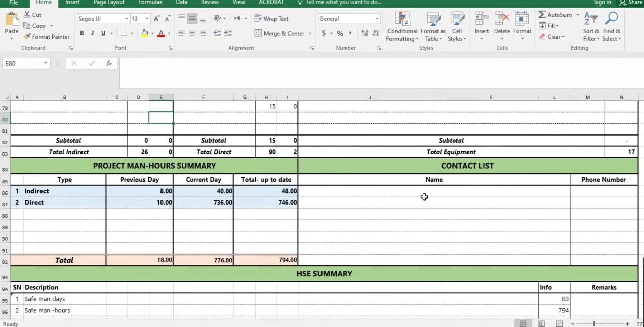Open Tell me what you want search
This screenshot has height=327, width=644.
[340, 3]
